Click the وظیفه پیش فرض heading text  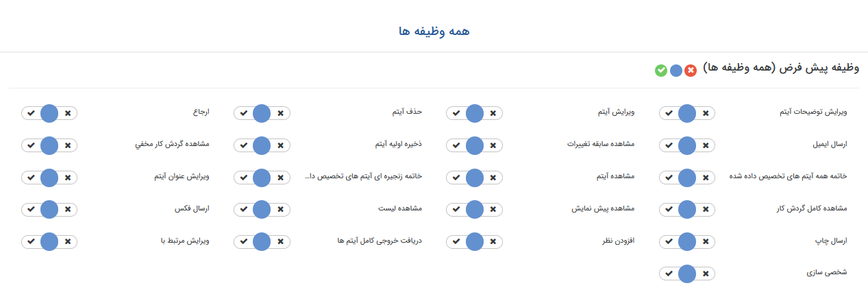pyautogui.click(x=780, y=69)
